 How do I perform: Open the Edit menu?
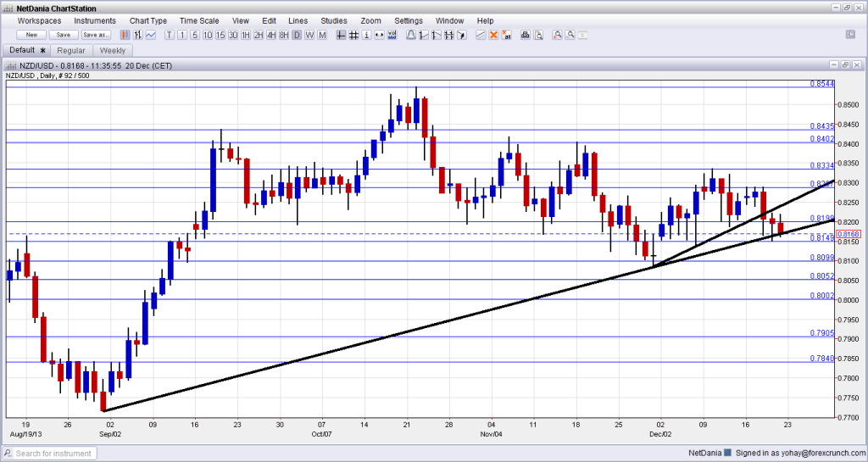pyautogui.click(x=269, y=21)
